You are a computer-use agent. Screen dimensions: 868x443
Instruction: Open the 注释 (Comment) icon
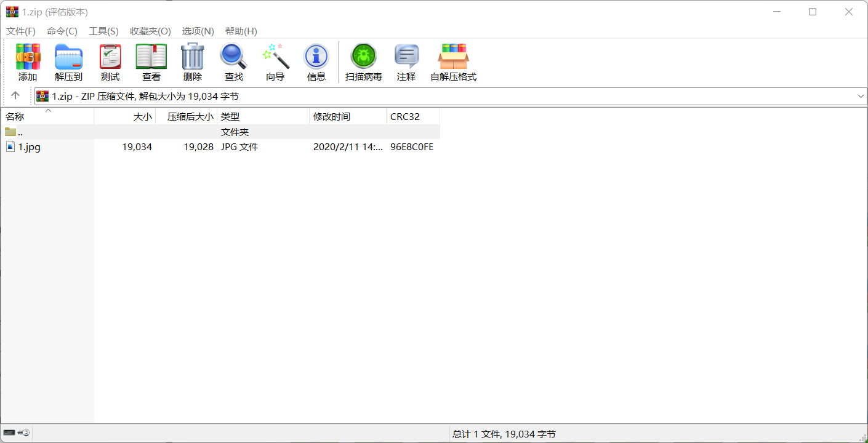pos(406,62)
